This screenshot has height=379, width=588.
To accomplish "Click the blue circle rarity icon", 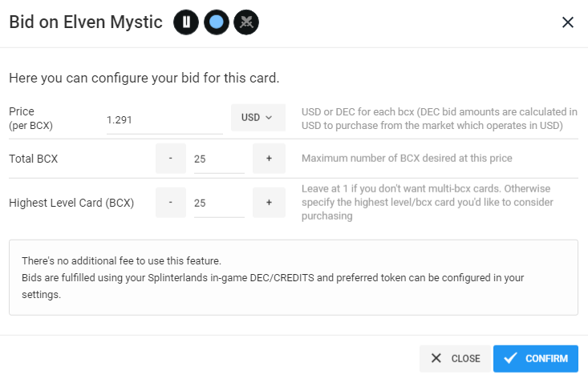I will (216, 22).
